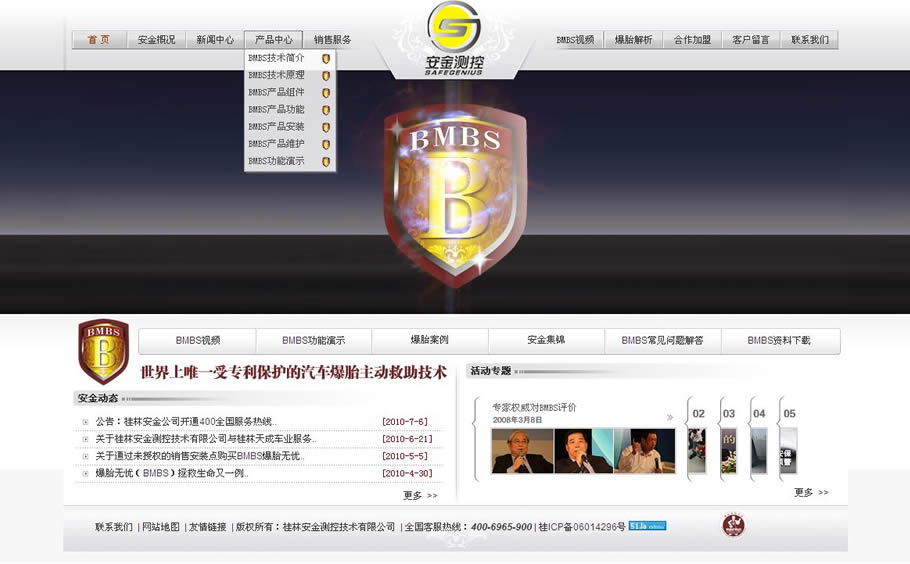
Task: Expand plus icon beside 爆胎无忧 news item
Action: point(85,473)
